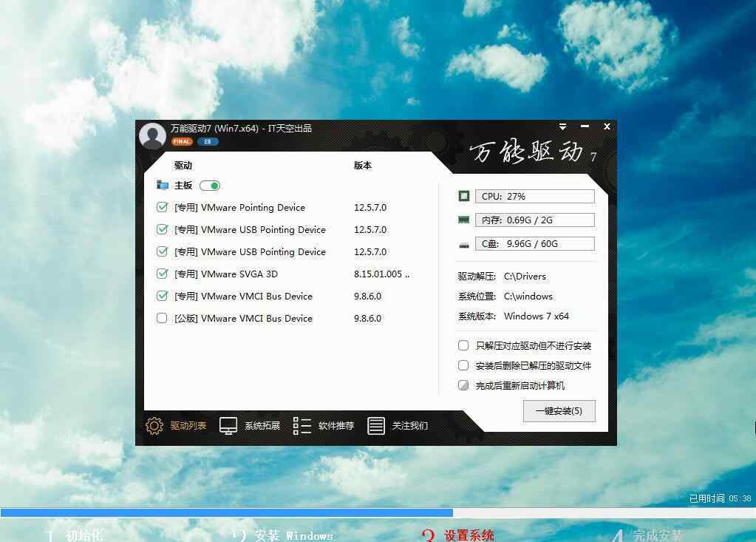Viewport: 756px width, 542px height.
Task: Click version 12.5.7.0 of VMware Pointing Device
Action: pyautogui.click(x=370, y=207)
